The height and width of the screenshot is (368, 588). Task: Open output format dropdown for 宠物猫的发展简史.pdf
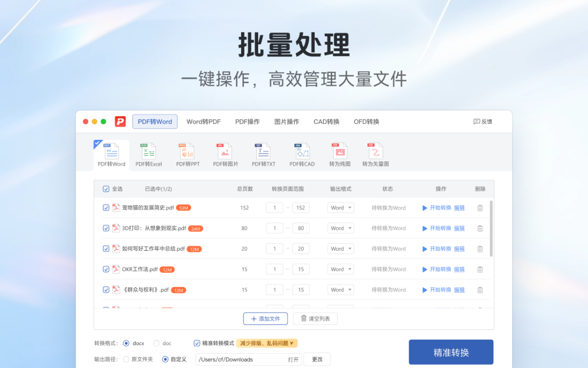point(341,208)
